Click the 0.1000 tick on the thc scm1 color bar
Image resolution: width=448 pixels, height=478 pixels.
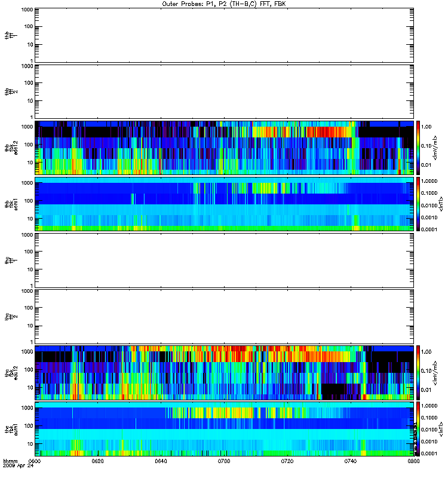pos(429,418)
